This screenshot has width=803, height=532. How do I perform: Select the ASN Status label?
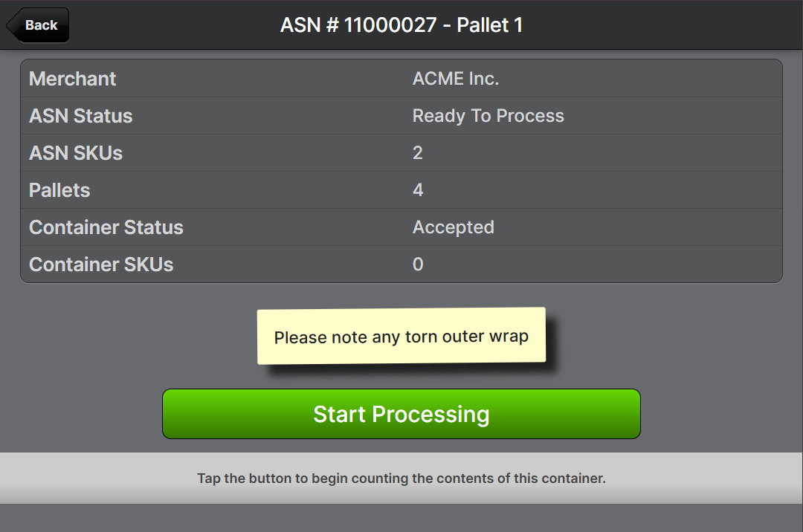coord(81,116)
